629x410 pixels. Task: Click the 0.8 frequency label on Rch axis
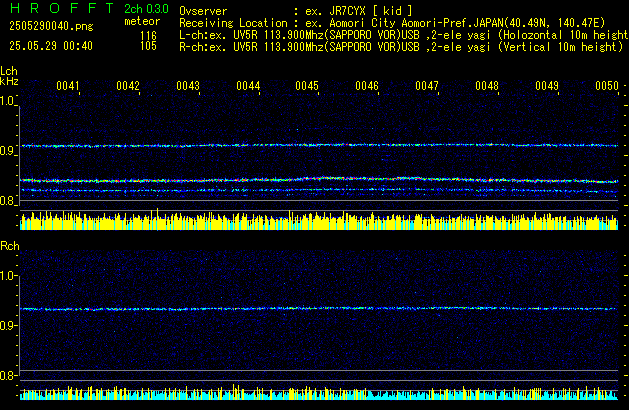point(8,375)
